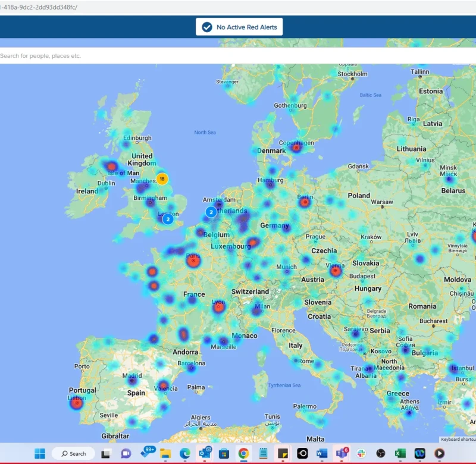This screenshot has height=464, width=476.
Task: Click the taskbar Search box
Action: coord(73,453)
